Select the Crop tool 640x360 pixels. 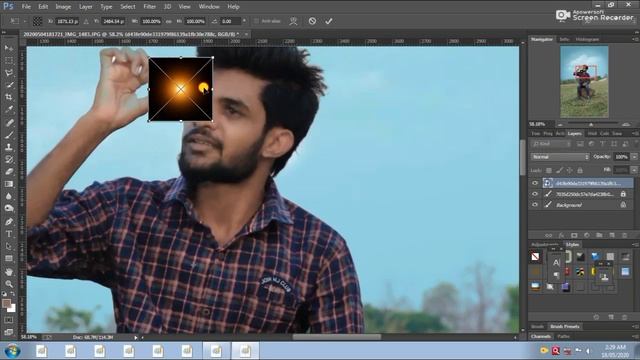tap(9, 97)
